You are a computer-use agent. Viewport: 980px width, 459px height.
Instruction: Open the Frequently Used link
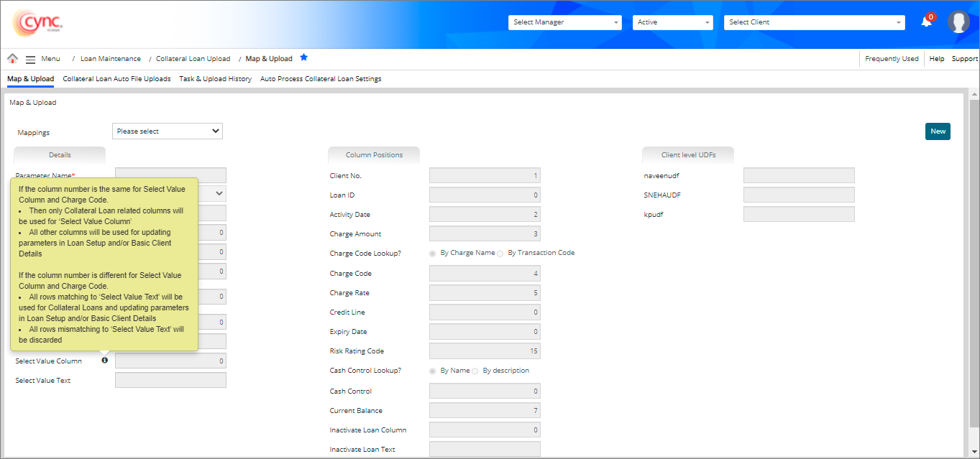(892, 59)
